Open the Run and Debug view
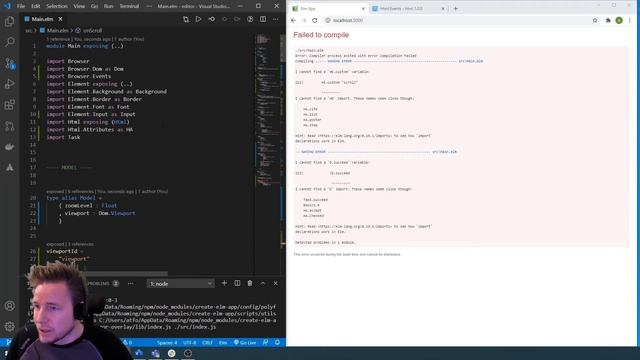Screen dimensions: 640x360 [9, 84]
